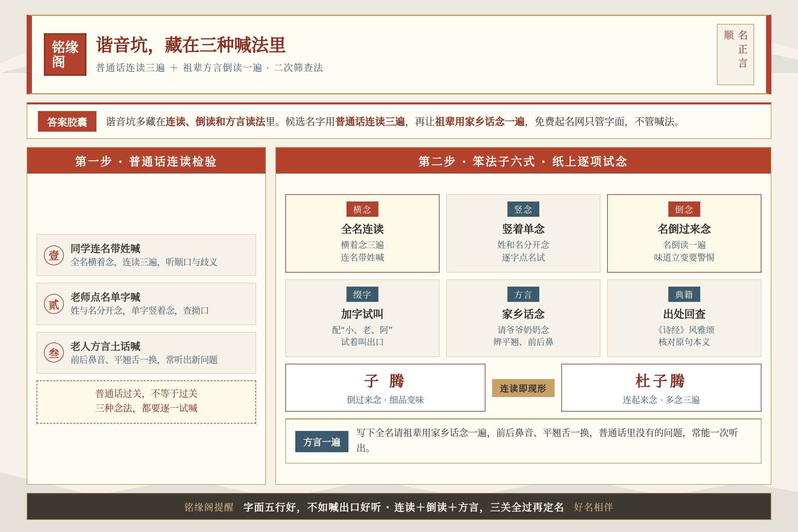Click the 贰 circled numeral icon
The image size is (798, 532).
point(54,304)
